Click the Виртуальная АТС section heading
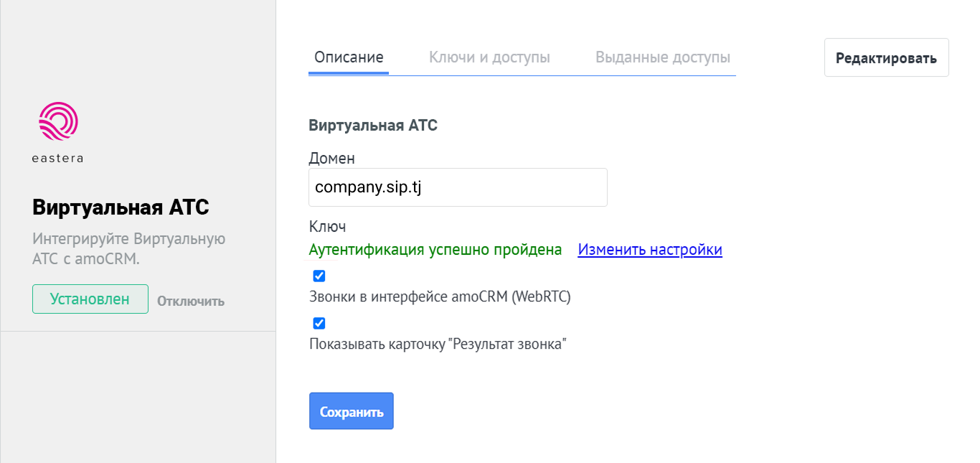This screenshot has height=463, width=980. tap(373, 126)
